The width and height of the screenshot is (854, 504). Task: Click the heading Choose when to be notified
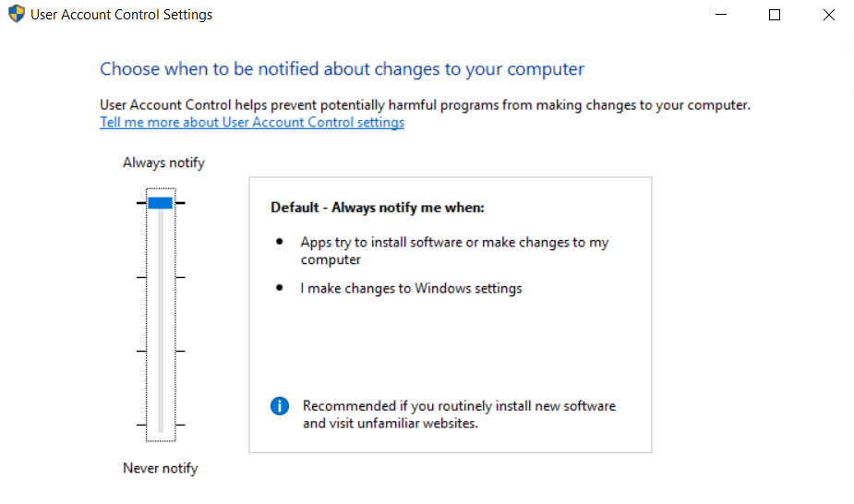[342, 69]
